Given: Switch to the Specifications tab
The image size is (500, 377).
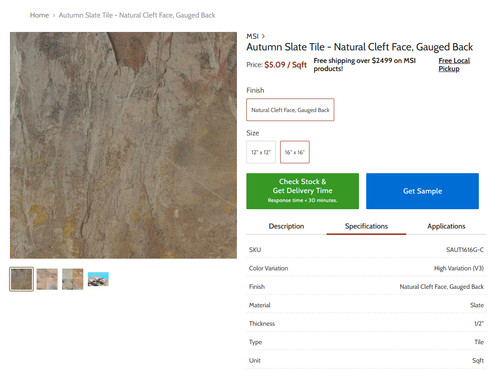Looking at the screenshot, I should tap(366, 226).
